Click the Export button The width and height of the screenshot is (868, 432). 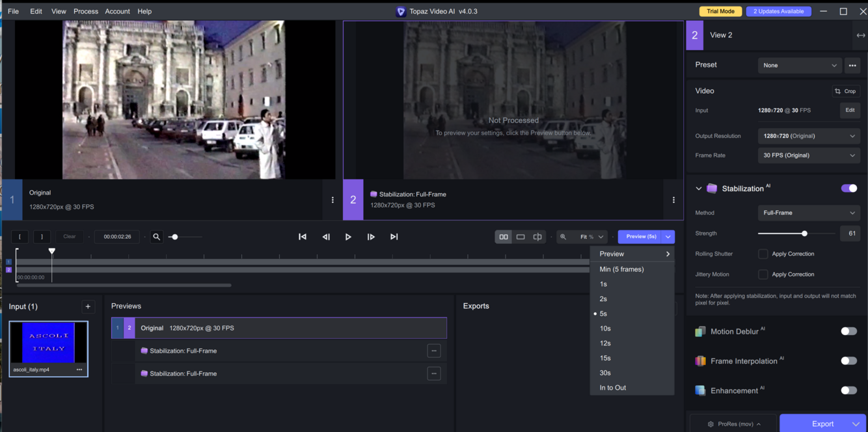(822, 424)
